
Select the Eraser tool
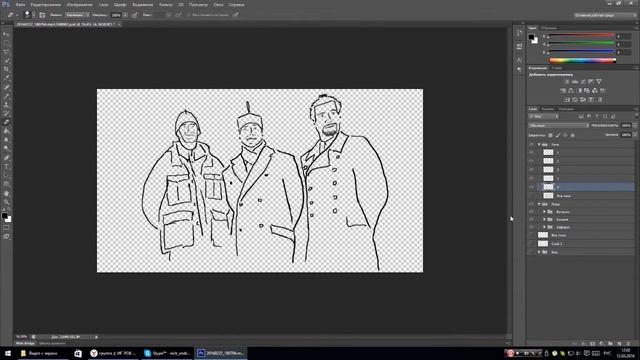click(x=6, y=122)
